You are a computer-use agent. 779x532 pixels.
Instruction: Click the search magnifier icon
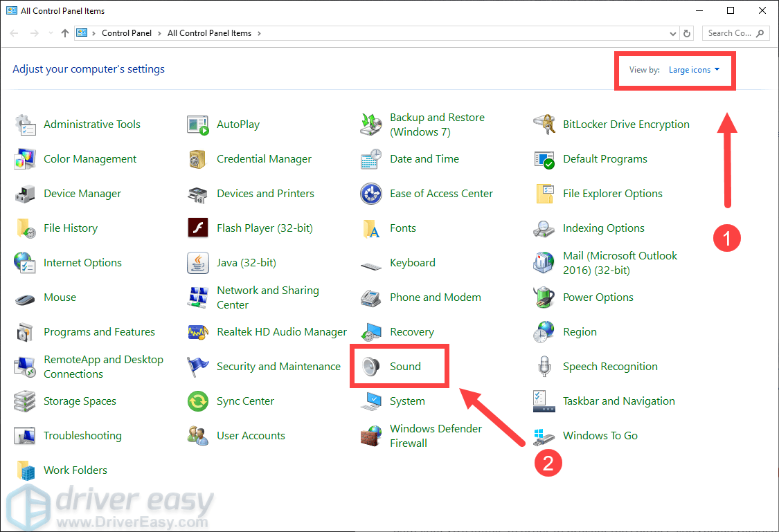760,33
